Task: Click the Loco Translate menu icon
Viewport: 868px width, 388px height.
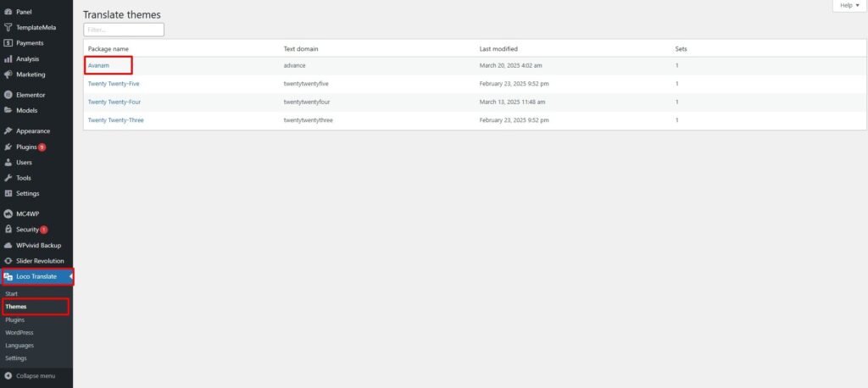Action: click(8, 276)
